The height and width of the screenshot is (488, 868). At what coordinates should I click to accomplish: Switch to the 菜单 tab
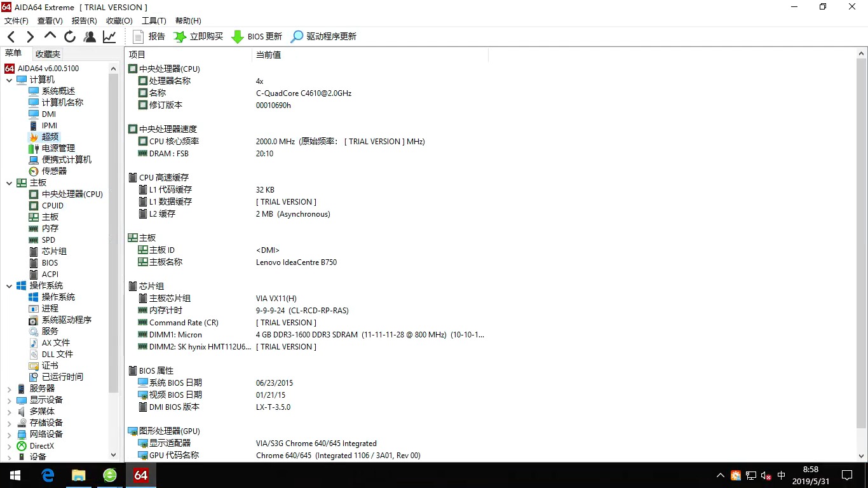coord(13,53)
